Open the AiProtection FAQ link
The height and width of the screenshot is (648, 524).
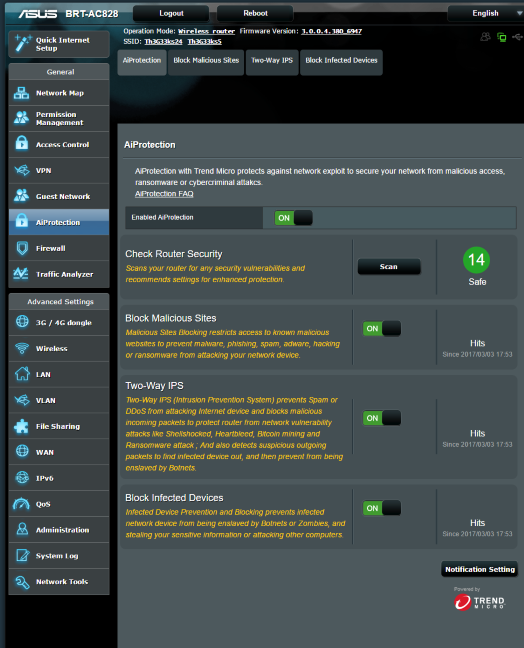coord(164,194)
